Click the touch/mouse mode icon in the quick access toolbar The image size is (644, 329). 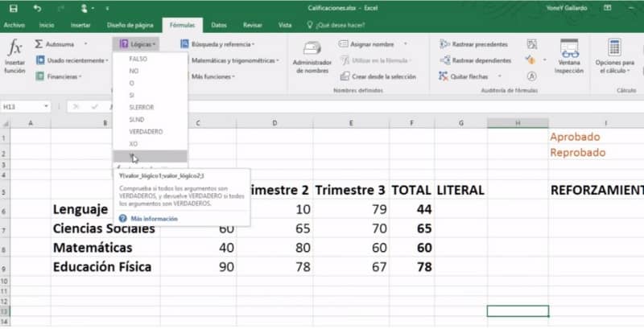pyautogui.click(x=85, y=8)
